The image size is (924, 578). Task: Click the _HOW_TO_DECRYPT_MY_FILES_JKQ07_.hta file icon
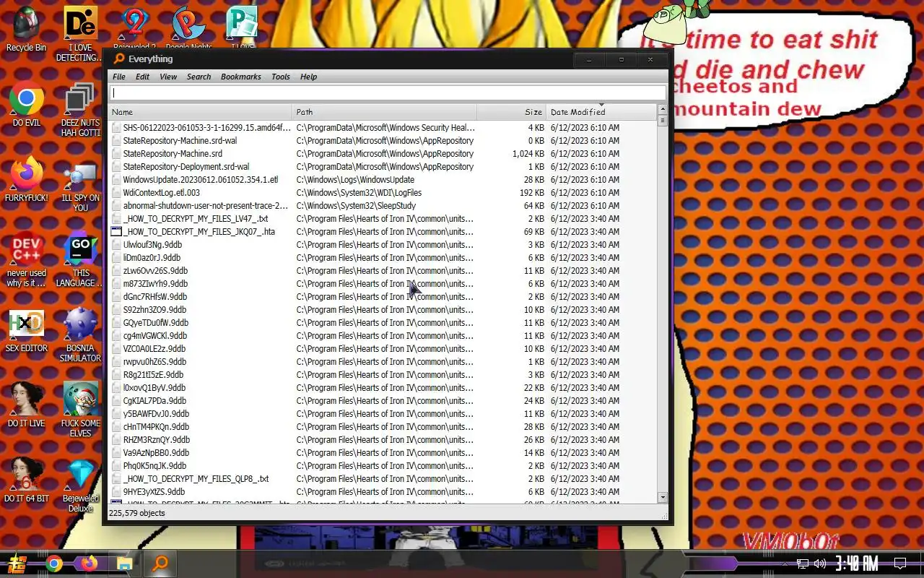[x=116, y=232]
